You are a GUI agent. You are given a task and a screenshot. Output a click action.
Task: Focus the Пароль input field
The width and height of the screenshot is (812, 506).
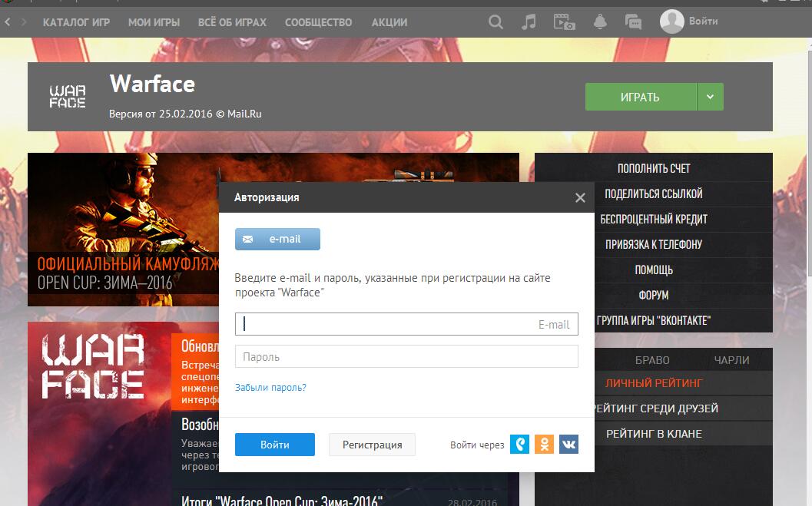coord(406,356)
